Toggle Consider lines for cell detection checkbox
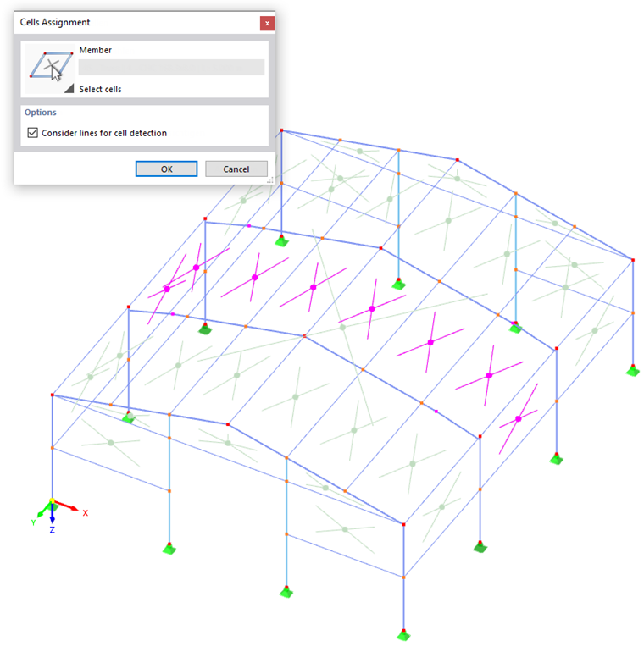Screen dimensions: 644x652 [32, 133]
